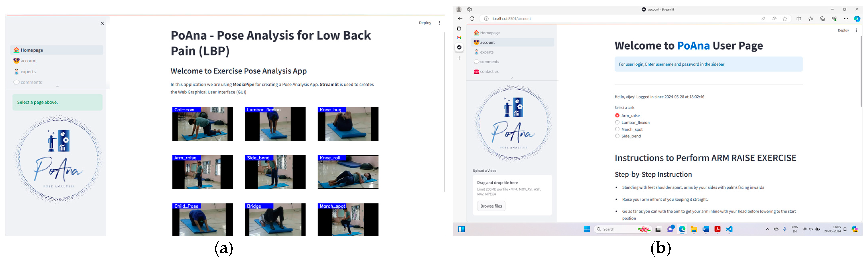Open Word from the taskbar
Viewport: 868px width, 259px height.
point(706,229)
